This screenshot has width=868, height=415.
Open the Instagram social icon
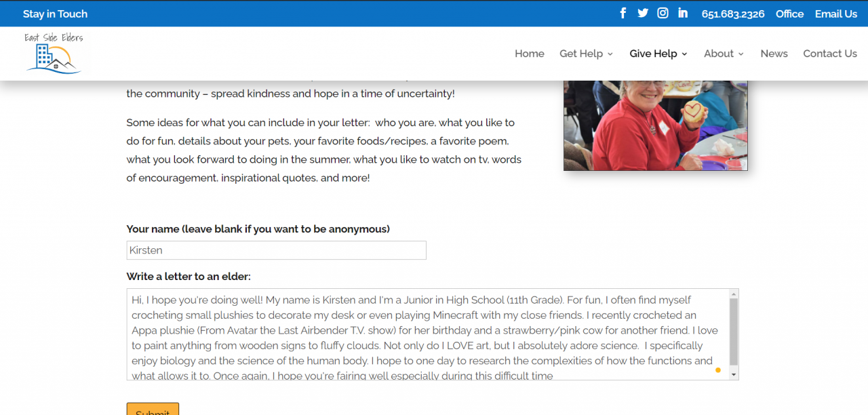pos(663,14)
